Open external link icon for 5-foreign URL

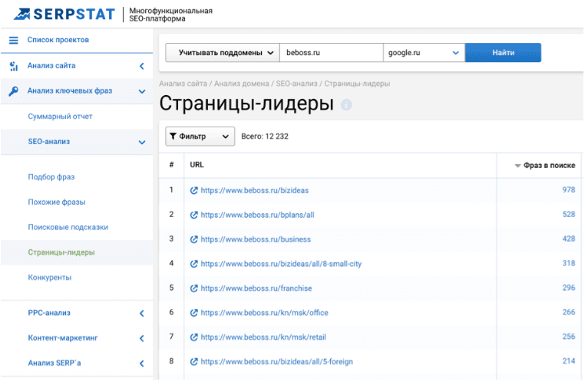tap(194, 362)
